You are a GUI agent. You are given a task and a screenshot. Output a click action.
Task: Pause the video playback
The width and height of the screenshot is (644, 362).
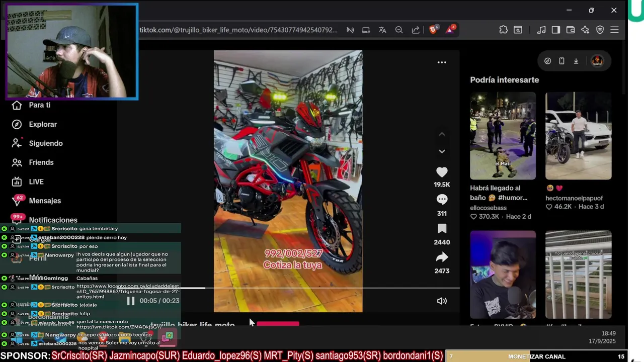click(130, 301)
